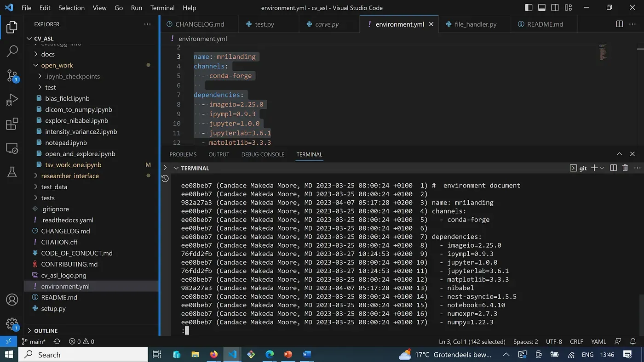Viewport: 644px width, 362px height.
Task: Open the launch profile dropdown beside plus
Action: [602, 168]
